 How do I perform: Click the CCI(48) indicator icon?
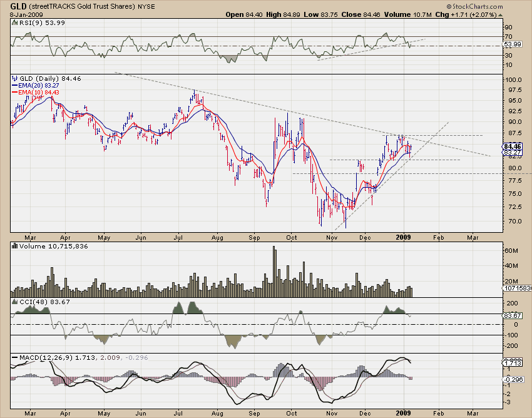coord(14,302)
